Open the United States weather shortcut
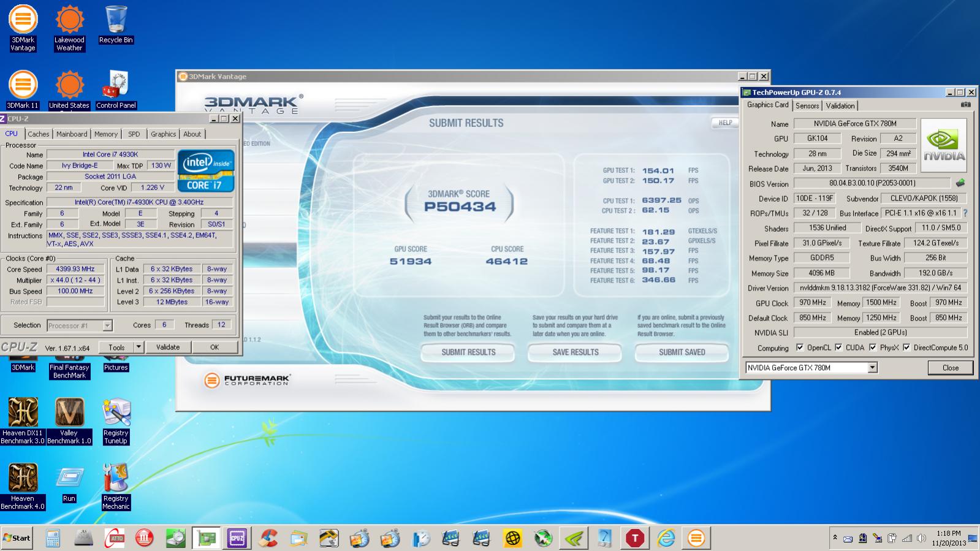The image size is (980, 551). (69, 89)
